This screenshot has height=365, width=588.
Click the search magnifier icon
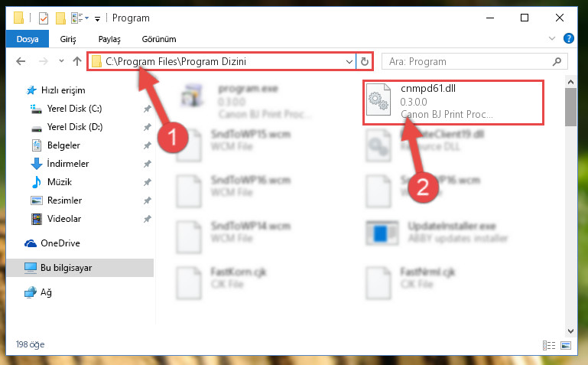(557, 61)
